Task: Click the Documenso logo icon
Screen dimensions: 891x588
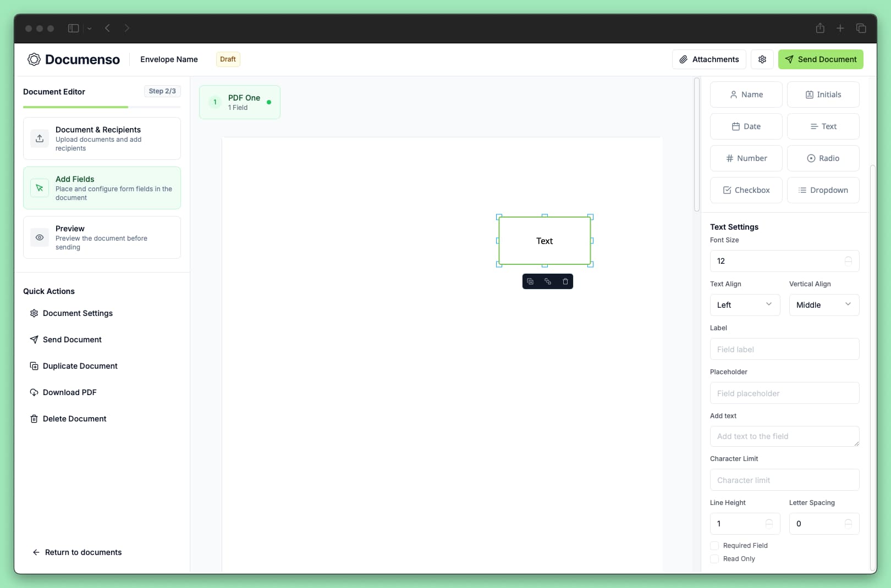Action: [34, 59]
